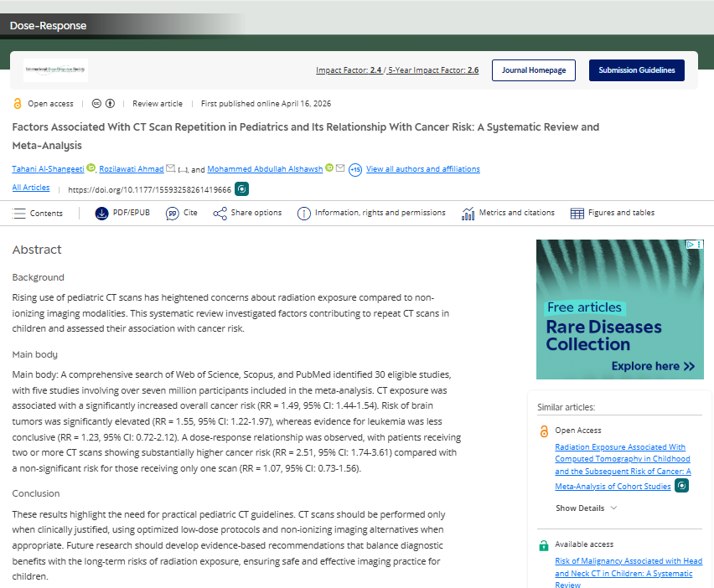Viewport: 714px width, 588px height.
Task: Copy the article DOI using the copy icon
Action: point(241,188)
